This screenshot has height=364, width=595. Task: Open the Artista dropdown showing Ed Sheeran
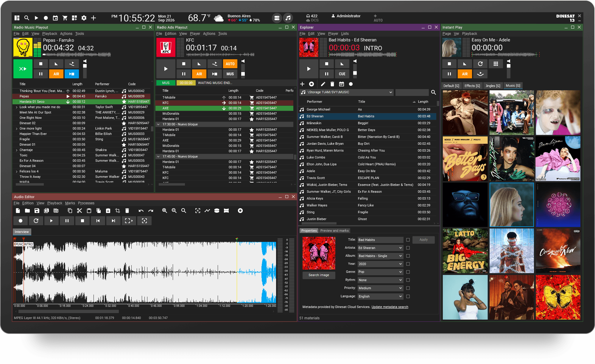coord(380,248)
